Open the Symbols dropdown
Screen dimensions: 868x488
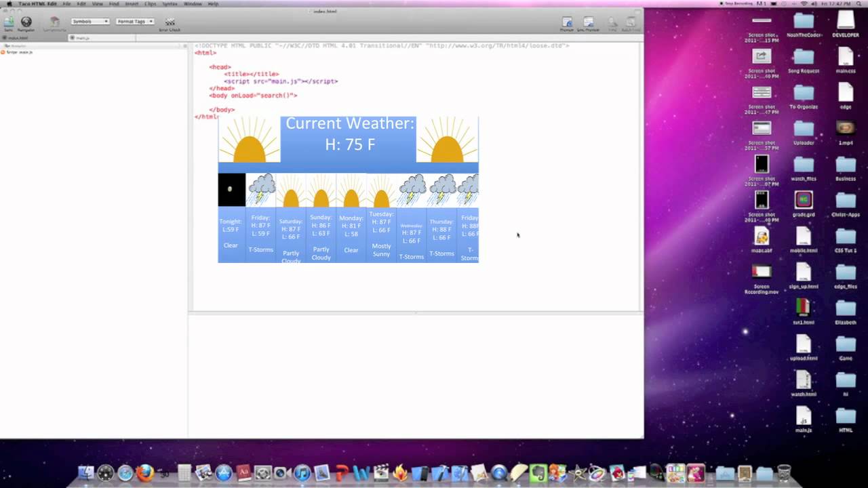coord(90,22)
